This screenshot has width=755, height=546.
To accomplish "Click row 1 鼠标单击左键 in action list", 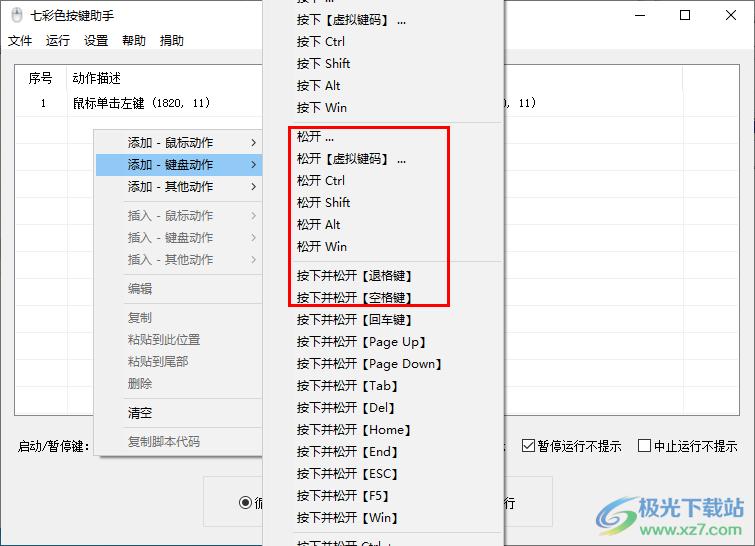I will pos(141,103).
